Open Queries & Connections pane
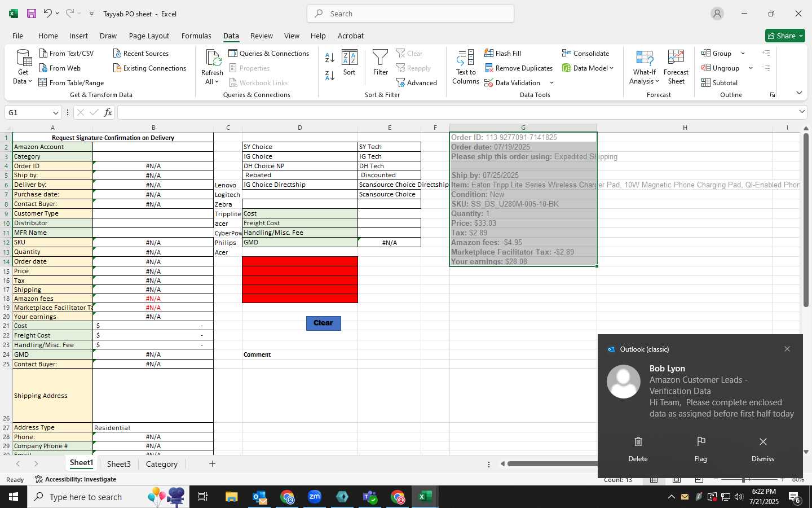Image resolution: width=812 pixels, height=508 pixels. pyautogui.click(x=269, y=53)
